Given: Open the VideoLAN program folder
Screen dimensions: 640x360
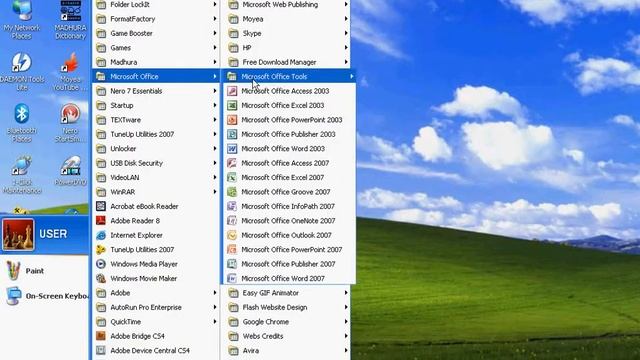Looking at the screenshot, I should click(156, 178).
